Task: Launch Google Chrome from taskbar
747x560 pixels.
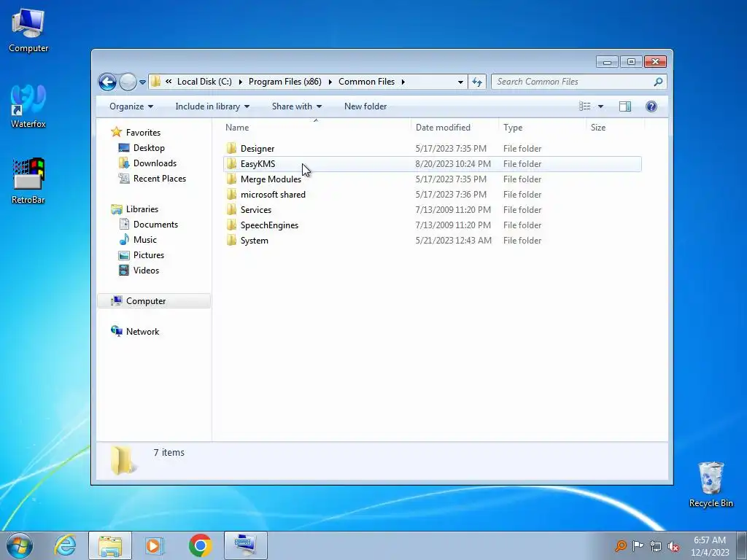Action: coord(200,545)
